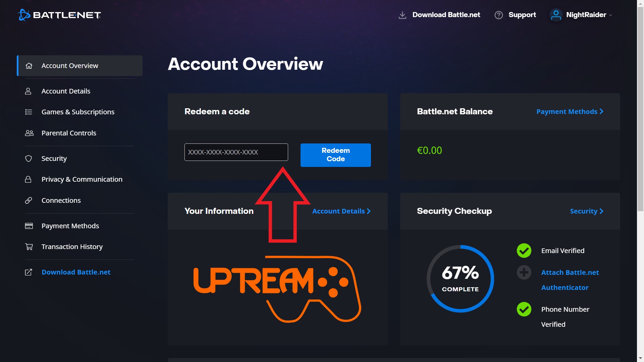Click the Payment Methods card icon

coord(29,226)
